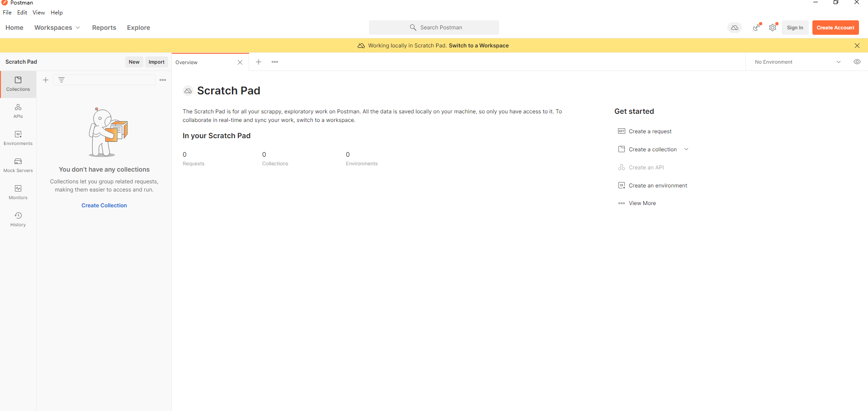Screen dimensions: 868x411
Task: Click the offline cloud sync icon in header
Action: [x=735, y=28]
